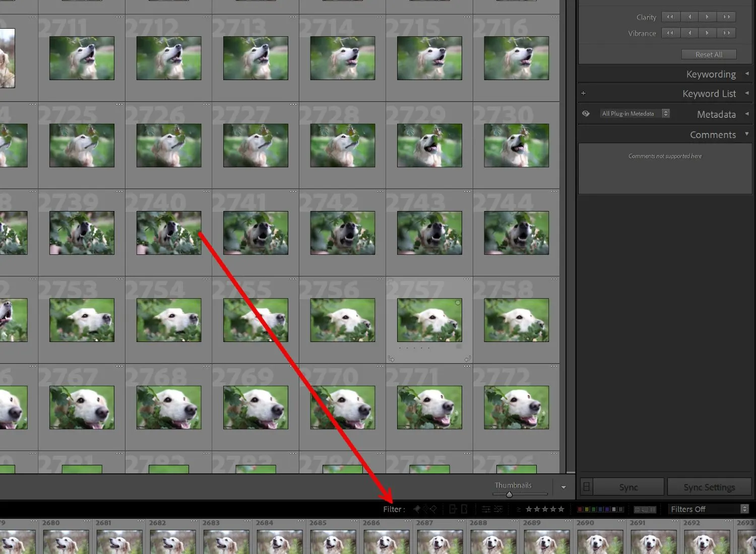The height and width of the screenshot is (554, 756).
Task: Toggle the unflagged photos filter
Action: 425,509
